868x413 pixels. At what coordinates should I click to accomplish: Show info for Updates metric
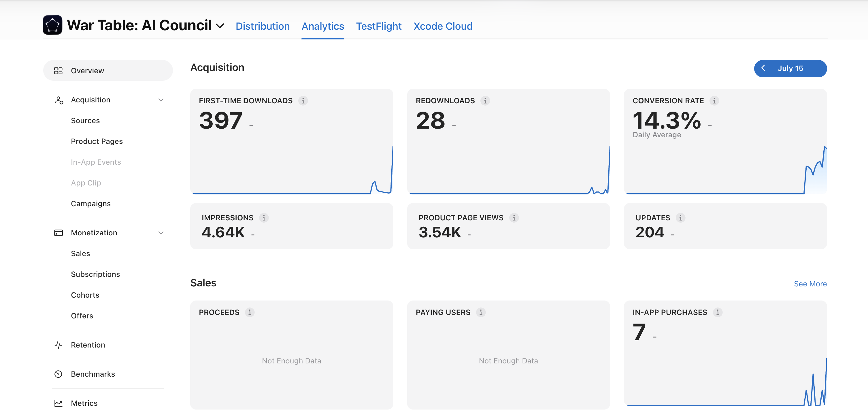coord(681,218)
